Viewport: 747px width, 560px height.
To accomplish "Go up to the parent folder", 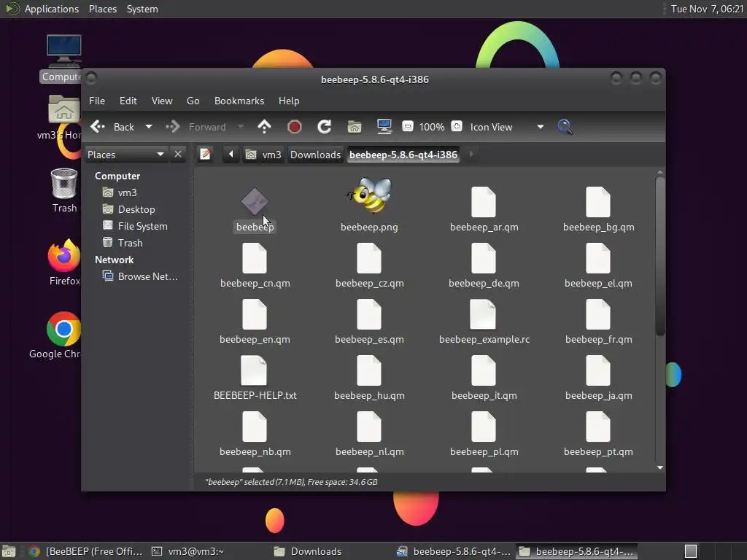I will (x=264, y=127).
